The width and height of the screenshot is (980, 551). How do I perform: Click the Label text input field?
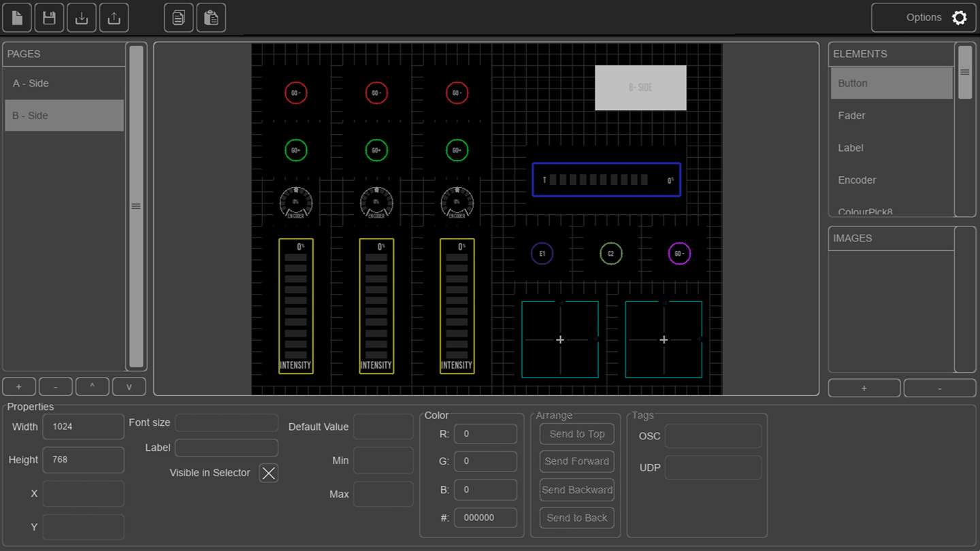(x=227, y=448)
